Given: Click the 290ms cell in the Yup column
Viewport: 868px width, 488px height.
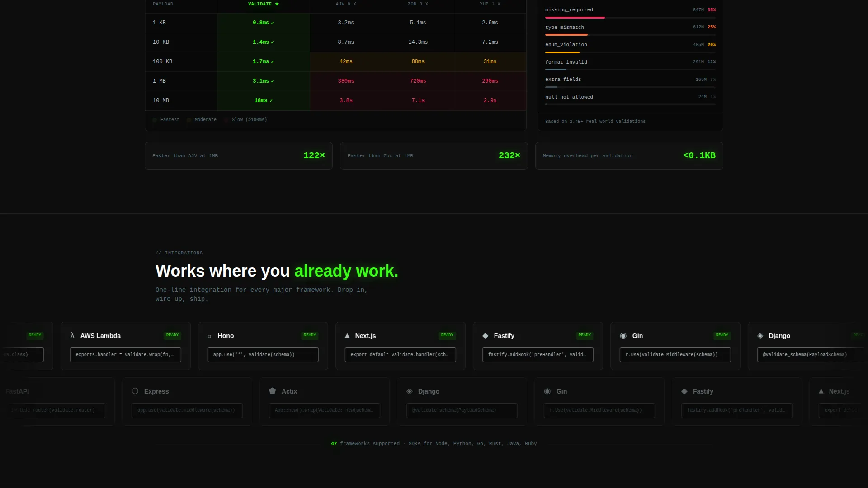Looking at the screenshot, I should pyautogui.click(x=490, y=81).
